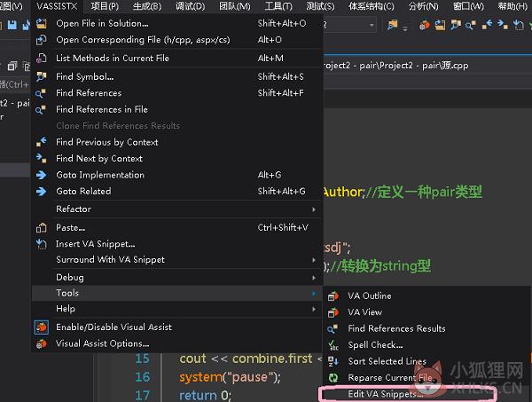
Task: Click the return 0; code line
Action: coord(205,395)
